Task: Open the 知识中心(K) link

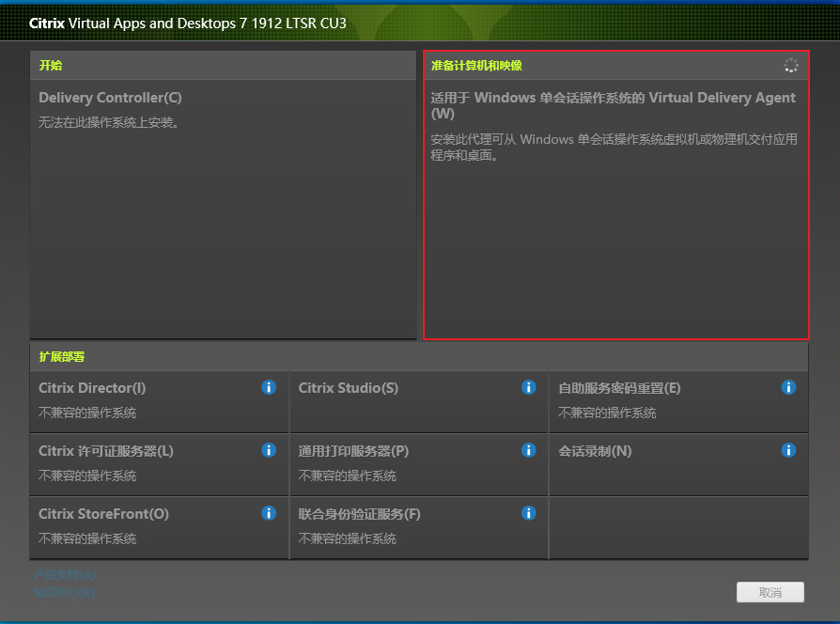Action: 64,592
